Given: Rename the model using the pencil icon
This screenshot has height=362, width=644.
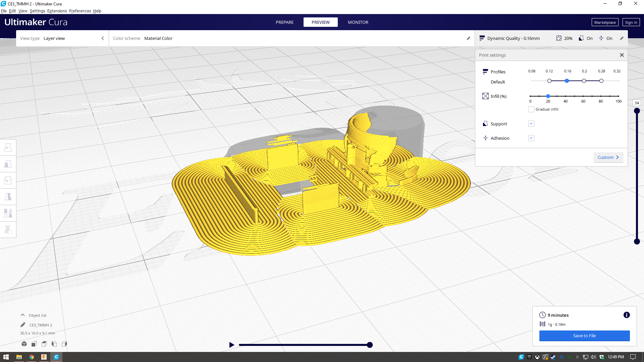Looking at the screenshot, I should coord(23,324).
